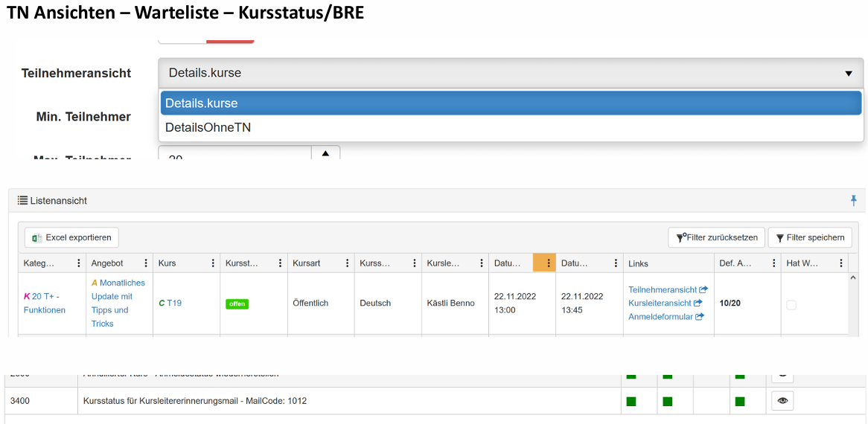View details of status row 3400
The width and height of the screenshot is (868, 424).
(782, 401)
